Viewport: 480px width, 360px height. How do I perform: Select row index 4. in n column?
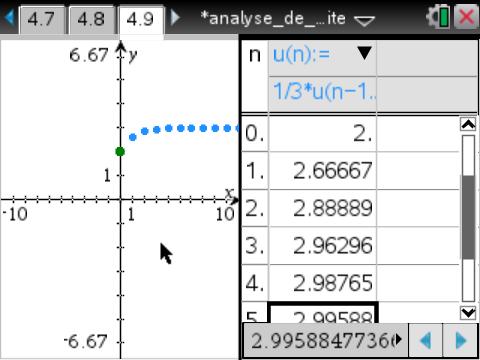tap(255, 283)
